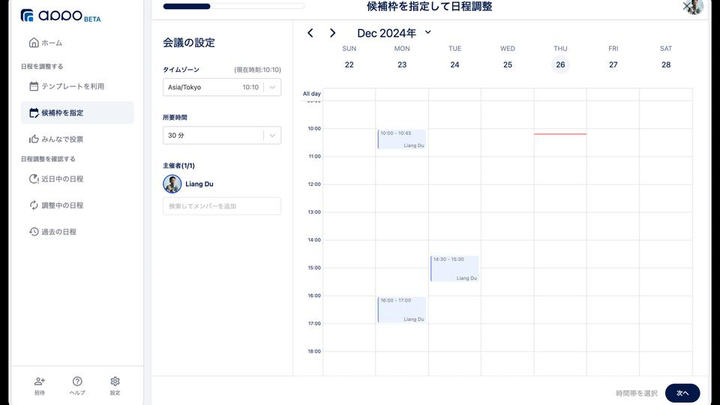This screenshot has width=720, height=405.
Task: Click the member search input field
Action: 221,206
